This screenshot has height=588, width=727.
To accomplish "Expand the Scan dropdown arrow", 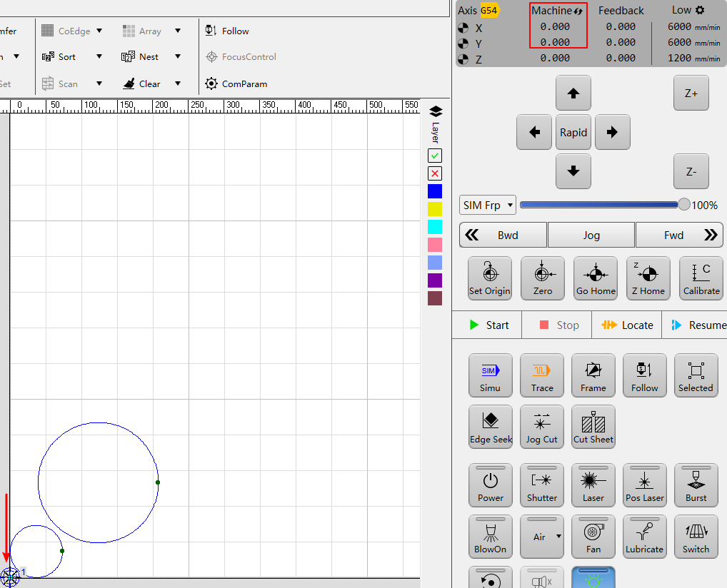I will pos(99,83).
